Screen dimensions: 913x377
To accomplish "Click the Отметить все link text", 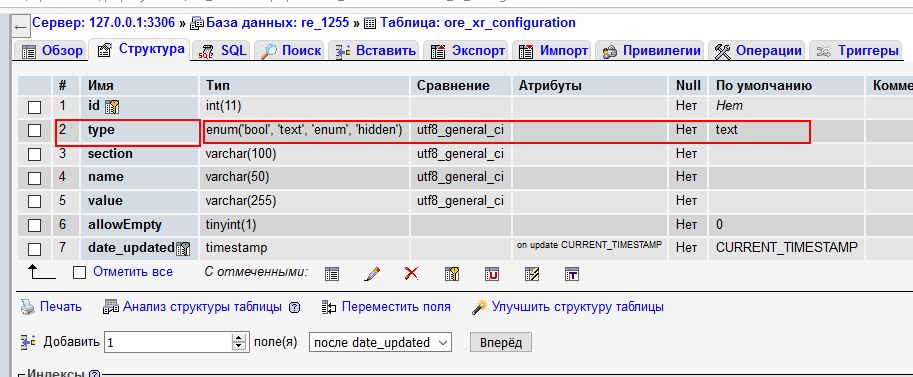I will click(x=133, y=272).
